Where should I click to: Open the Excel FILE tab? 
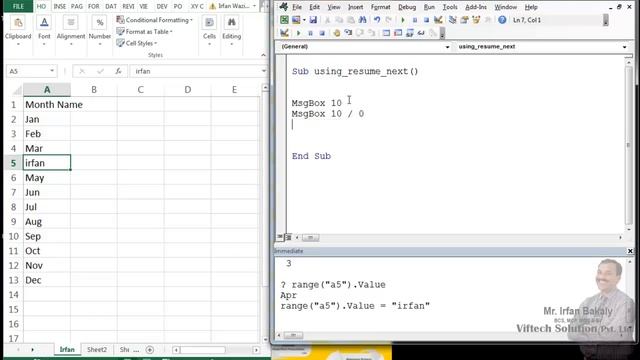point(18,6)
